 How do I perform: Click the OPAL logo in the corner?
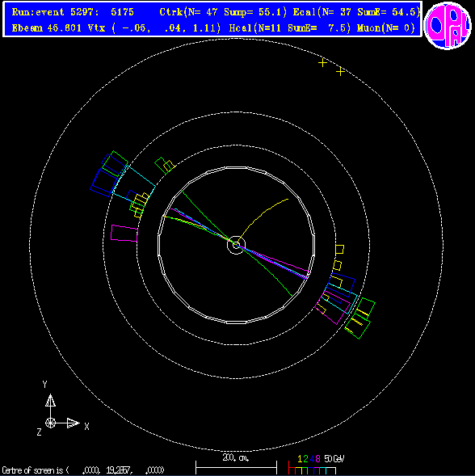[448, 26]
